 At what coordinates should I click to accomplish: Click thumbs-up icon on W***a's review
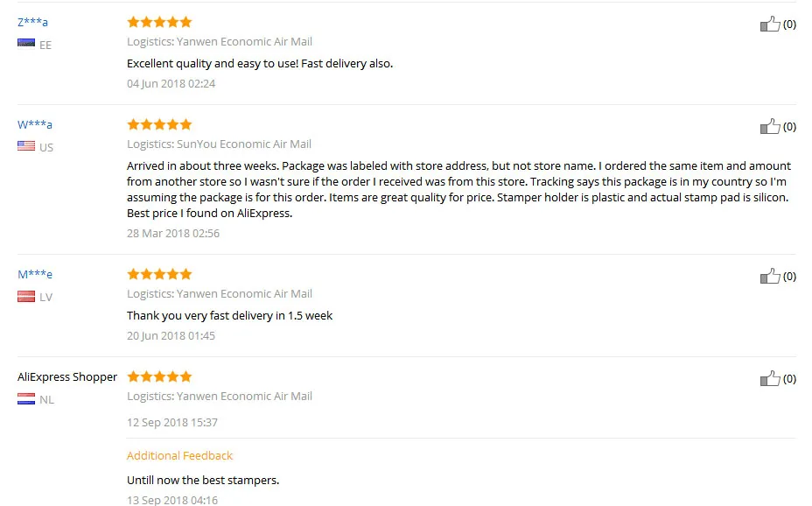769,126
